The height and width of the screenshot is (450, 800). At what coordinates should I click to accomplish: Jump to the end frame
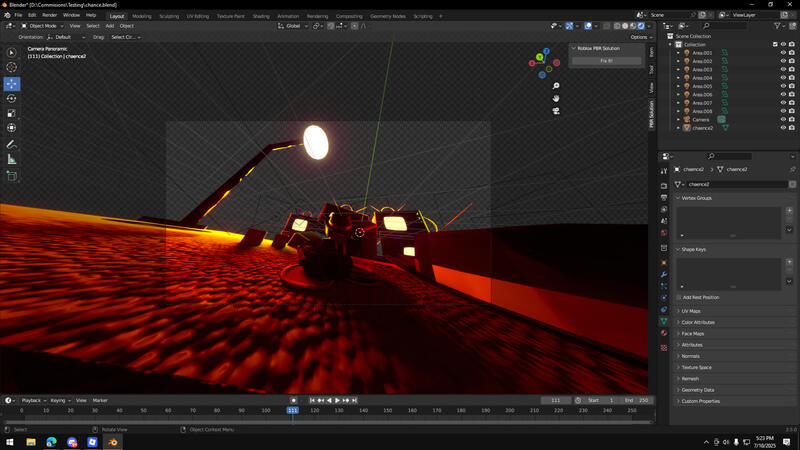tap(355, 401)
